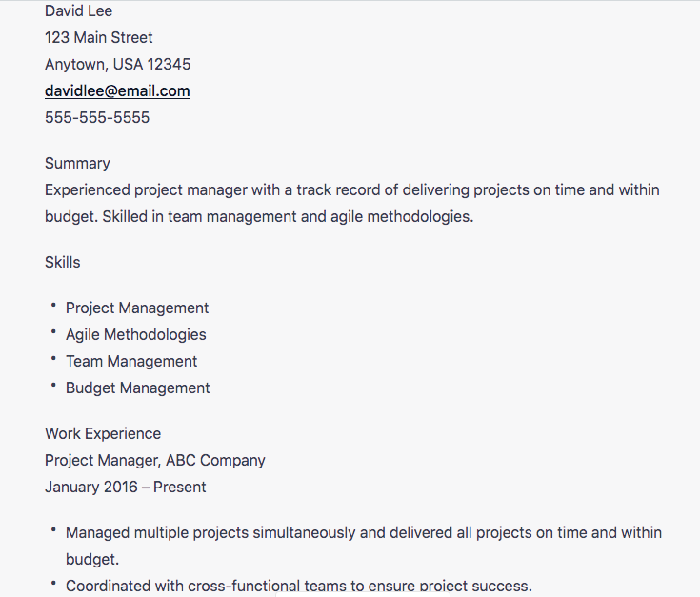The width and height of the screenshot is (700, 597).
Task: Select the Team Management skill item
Action: coord(131,362)
